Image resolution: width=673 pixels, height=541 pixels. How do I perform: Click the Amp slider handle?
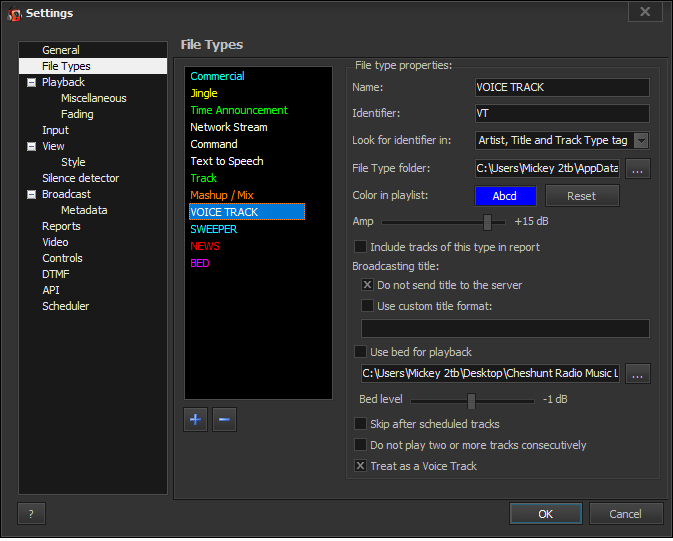(487, 222)
